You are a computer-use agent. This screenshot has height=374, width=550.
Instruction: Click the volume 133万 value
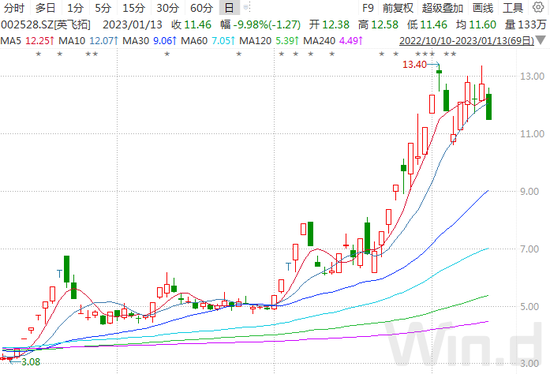(532, 25)
